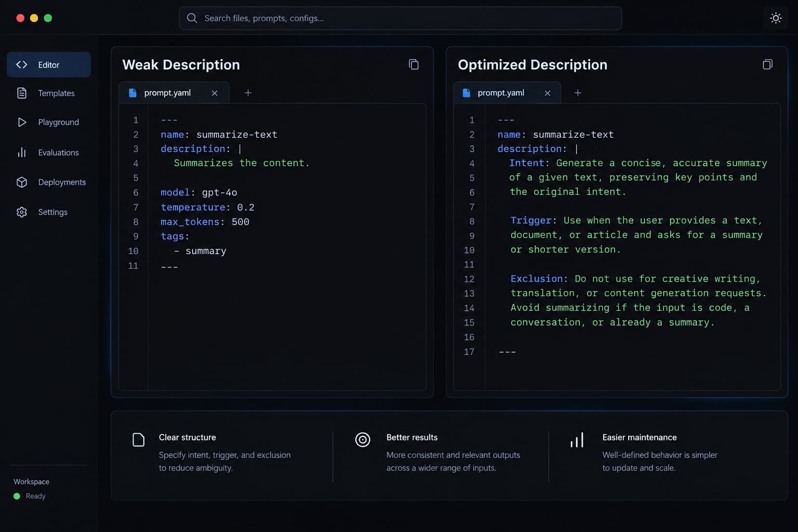Viewport: 798px width, 532px height.
Task: Click the Easier maintenance bar chart icon
Action: (577, 440)
